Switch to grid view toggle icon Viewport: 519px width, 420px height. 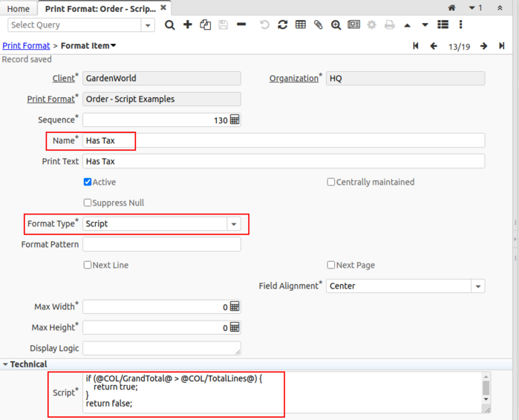(x=300, y=24)
